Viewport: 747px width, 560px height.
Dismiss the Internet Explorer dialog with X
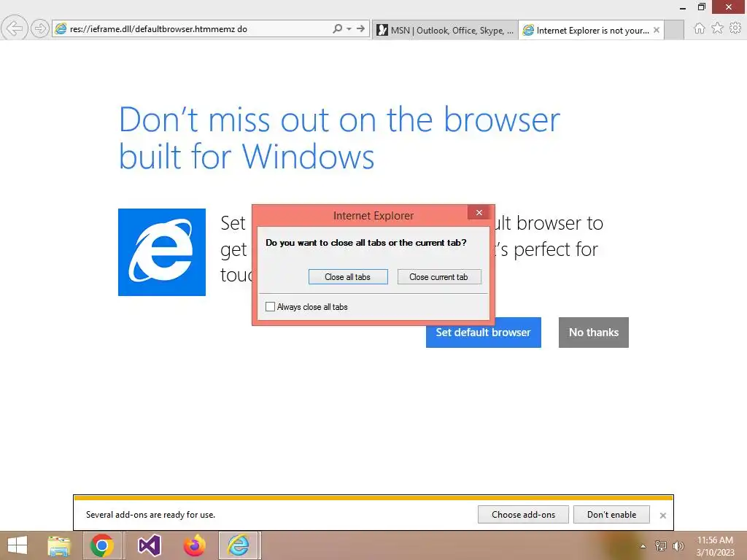(479, 213)
